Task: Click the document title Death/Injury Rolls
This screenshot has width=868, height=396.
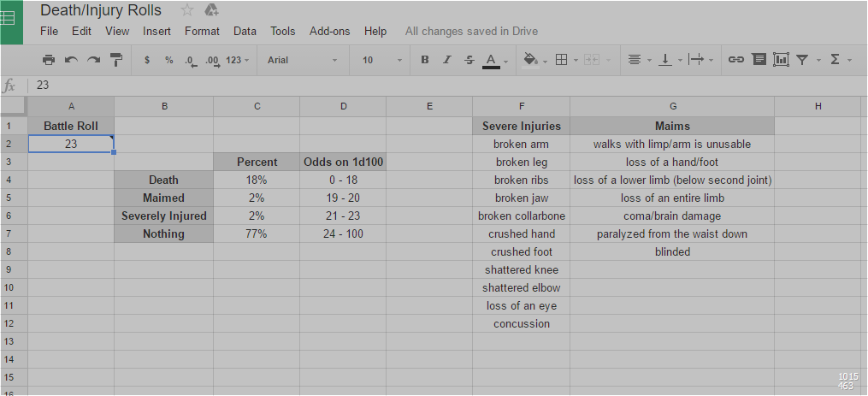Action: 101,10
